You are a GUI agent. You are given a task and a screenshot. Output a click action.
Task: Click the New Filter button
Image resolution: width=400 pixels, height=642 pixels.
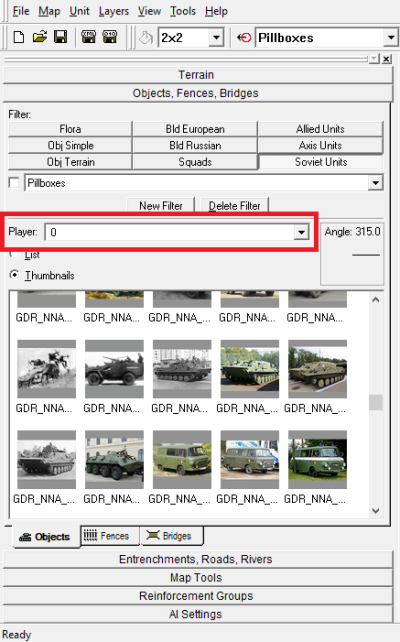[x=160, y=205]
